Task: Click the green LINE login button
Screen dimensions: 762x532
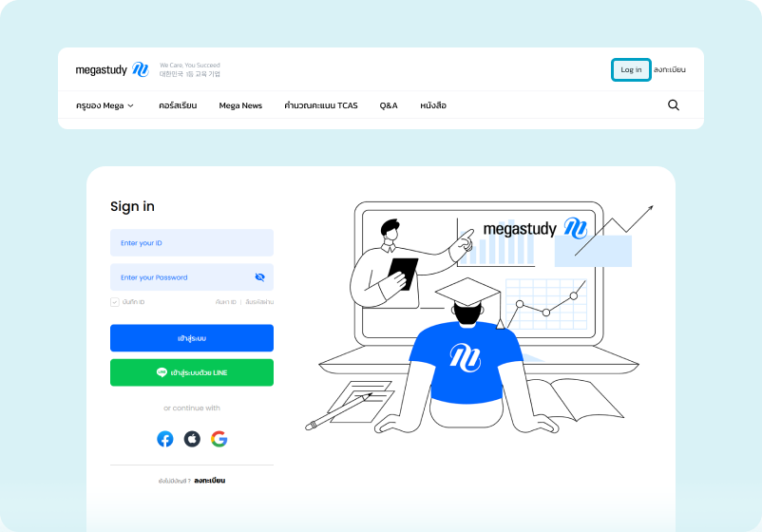Action: [192, 372]
